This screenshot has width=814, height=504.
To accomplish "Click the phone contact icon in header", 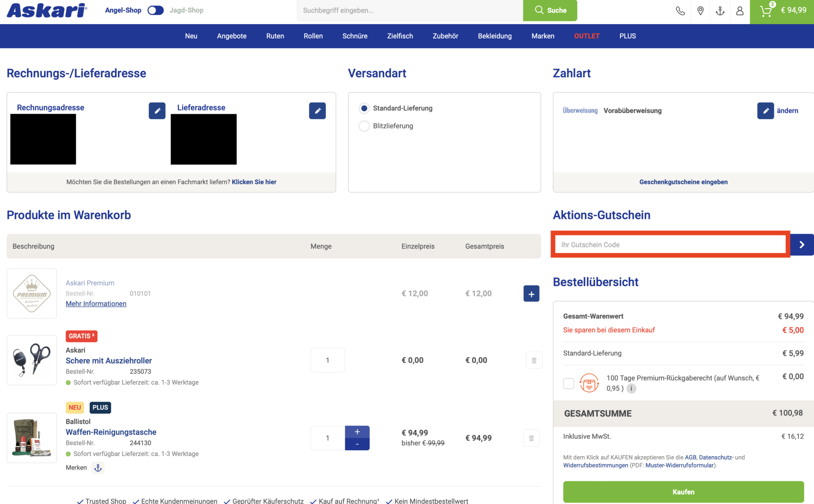I will tap(680, 11).
